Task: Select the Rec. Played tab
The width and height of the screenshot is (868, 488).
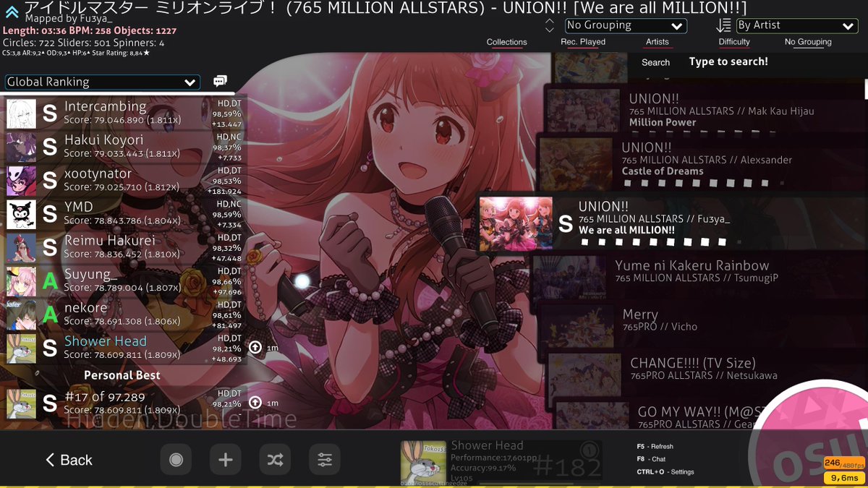Action: 583,43
